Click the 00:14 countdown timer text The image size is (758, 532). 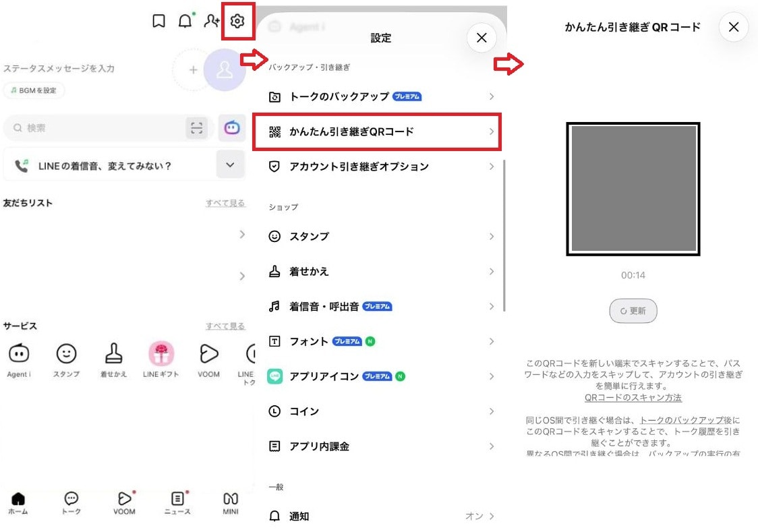633,275
